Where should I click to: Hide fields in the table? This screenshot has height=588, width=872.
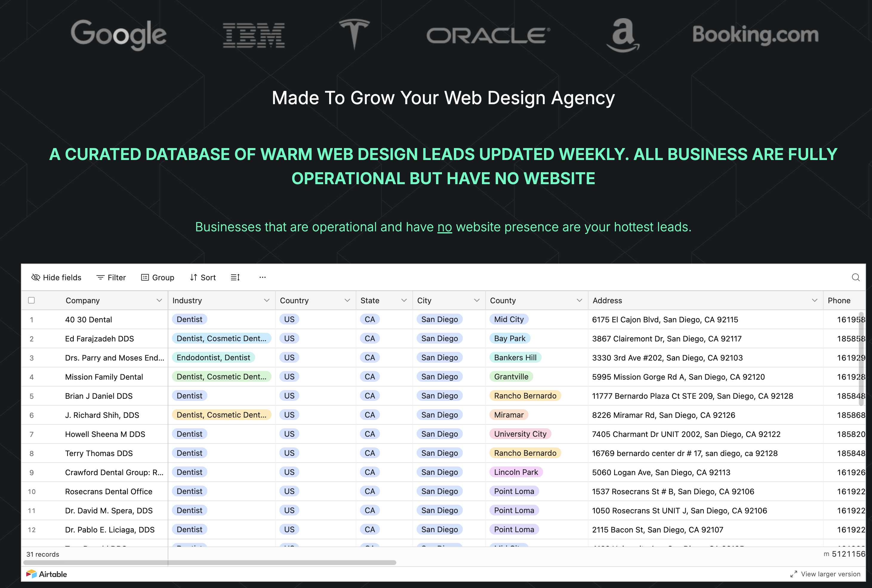point(56,278)
